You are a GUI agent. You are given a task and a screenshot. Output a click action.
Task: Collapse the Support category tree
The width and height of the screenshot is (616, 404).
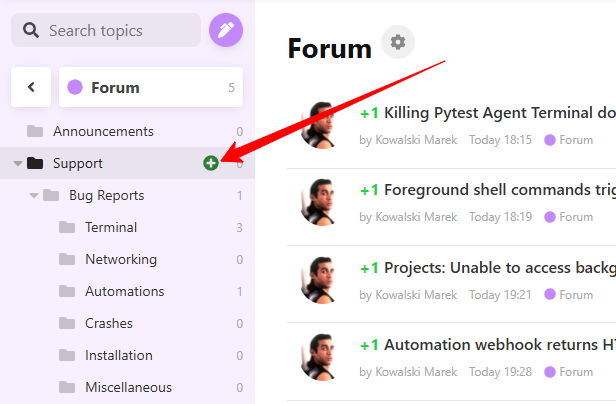click(x=18, y=163)
